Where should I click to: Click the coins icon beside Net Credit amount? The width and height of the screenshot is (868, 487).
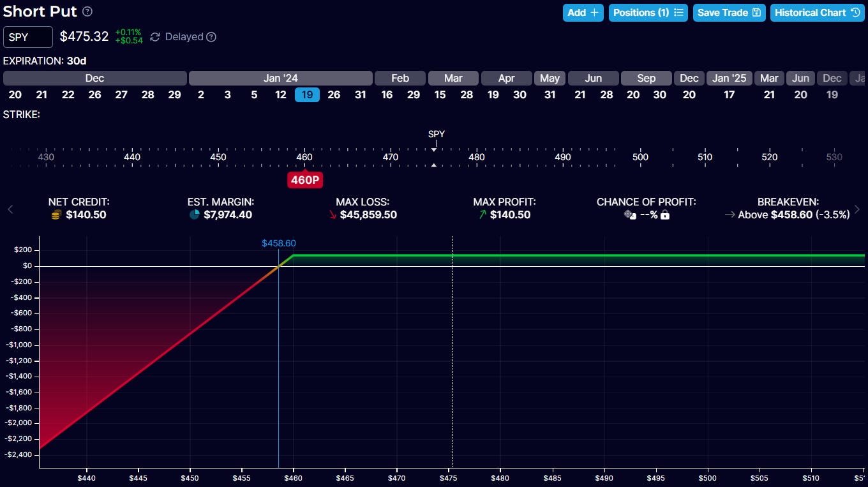coord(56,215)
